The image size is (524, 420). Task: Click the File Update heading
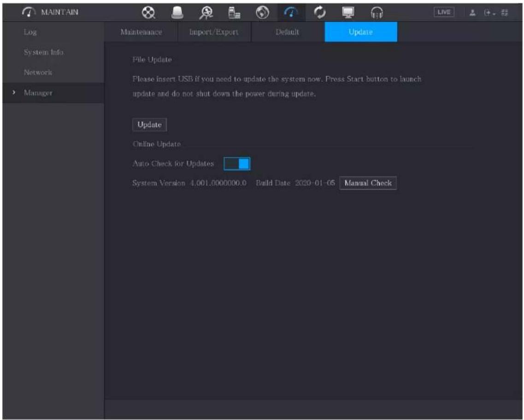(x=152, y=60)
